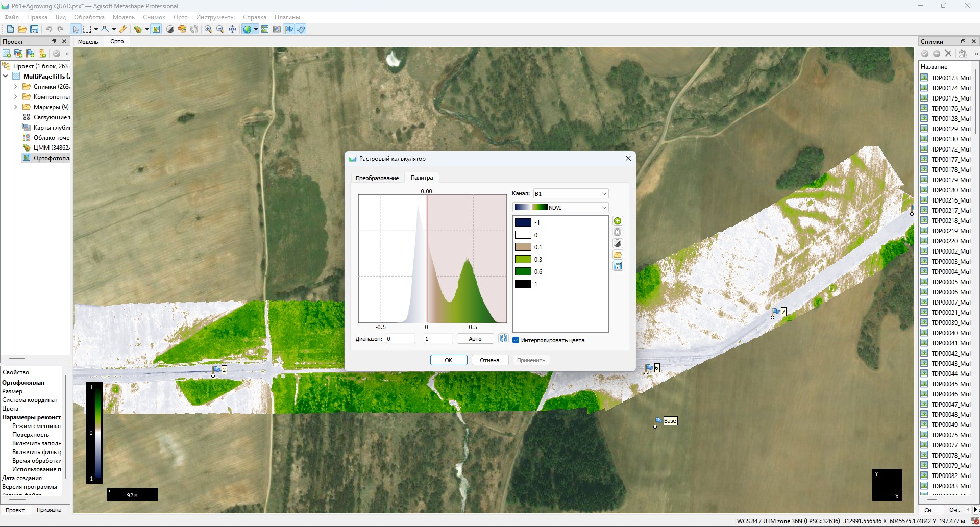
Task: Open the Инструменты menu
Action: point(215,17)
